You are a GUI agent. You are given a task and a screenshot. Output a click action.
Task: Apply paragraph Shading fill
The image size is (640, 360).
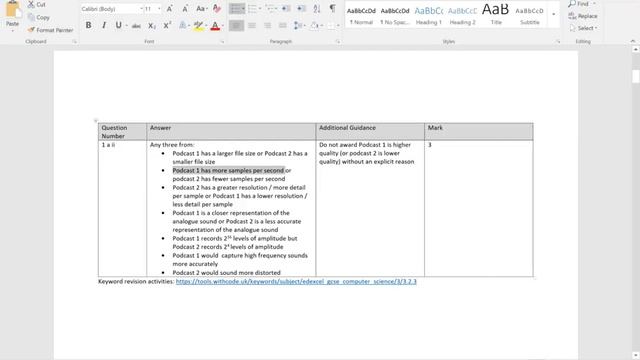coord(314,26)
